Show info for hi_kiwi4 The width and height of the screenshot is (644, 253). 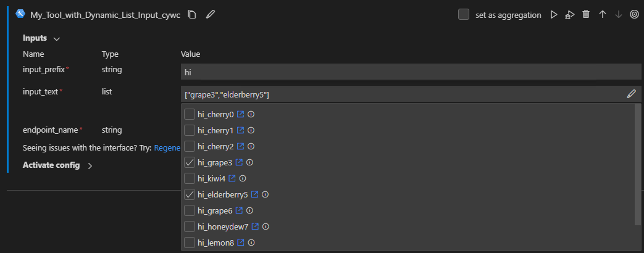tap(243, 178)
